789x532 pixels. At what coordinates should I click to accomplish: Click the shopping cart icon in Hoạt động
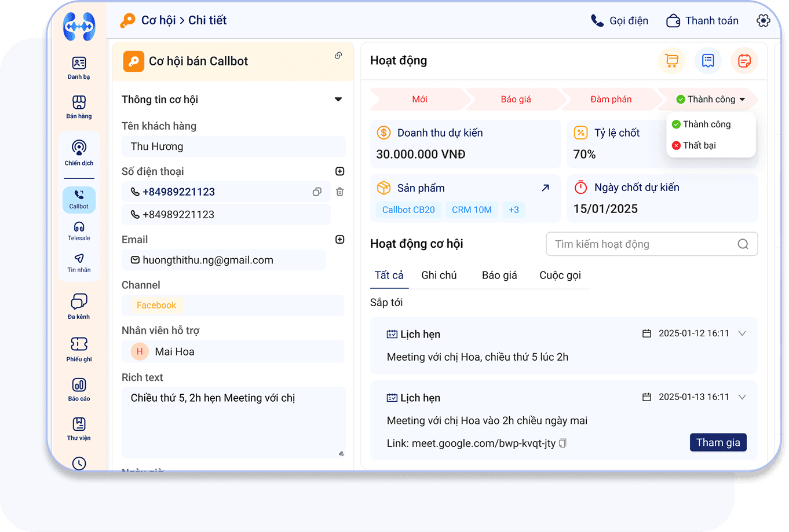(x=671, y=61)
